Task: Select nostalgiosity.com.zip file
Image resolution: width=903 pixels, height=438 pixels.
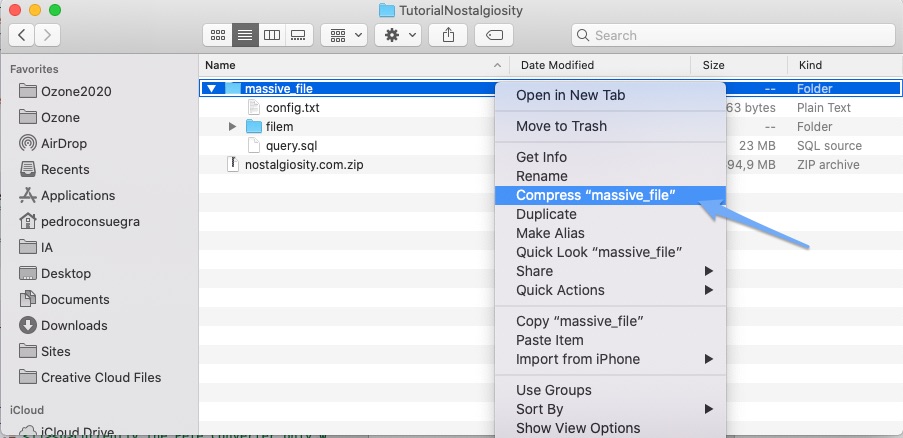Action: point(305,165)
